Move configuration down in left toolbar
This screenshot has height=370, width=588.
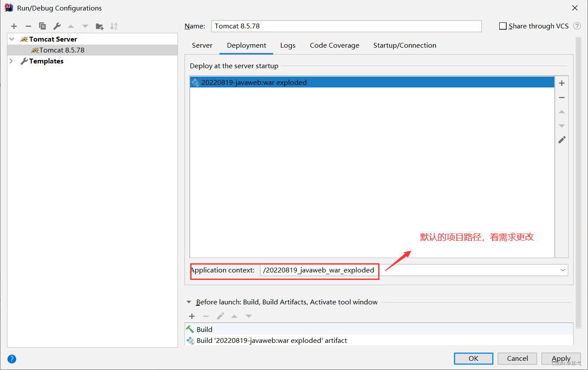85,26
